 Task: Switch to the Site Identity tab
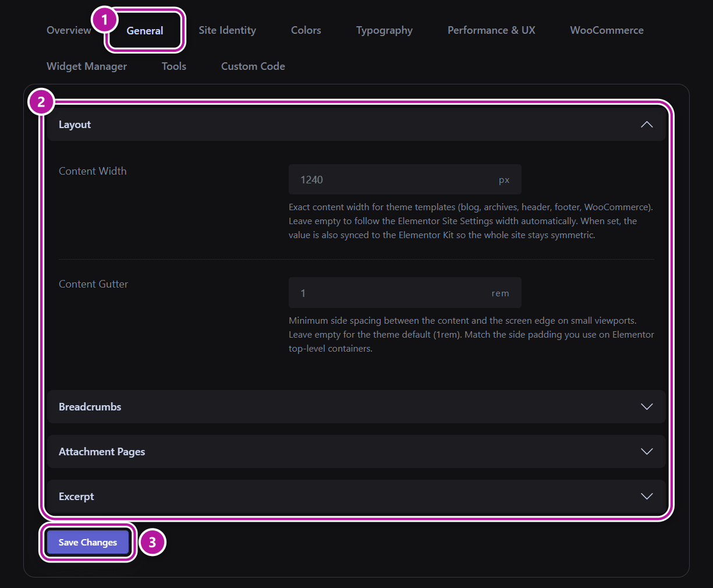227,30
